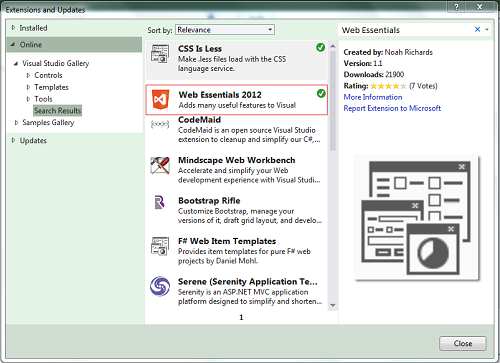Click the rating stars
Screen dimensions: 500x363
(388, 86)
